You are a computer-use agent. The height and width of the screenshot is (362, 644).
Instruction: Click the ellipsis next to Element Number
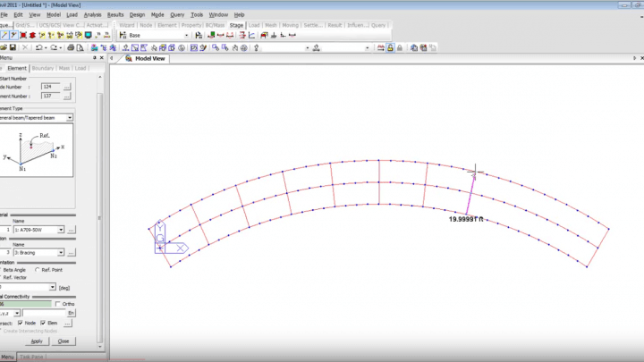[67, 97]
